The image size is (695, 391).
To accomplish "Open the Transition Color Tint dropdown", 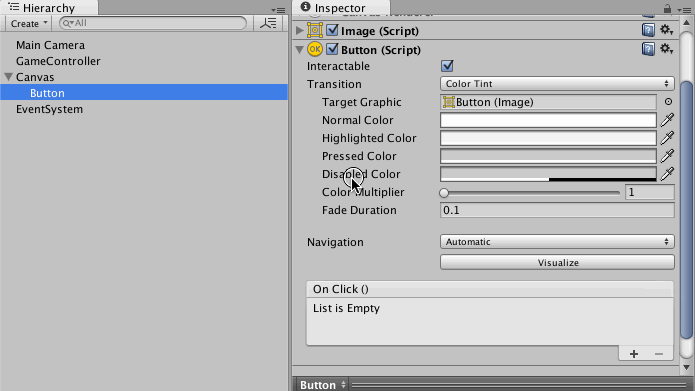I will [x=557, y=83].
